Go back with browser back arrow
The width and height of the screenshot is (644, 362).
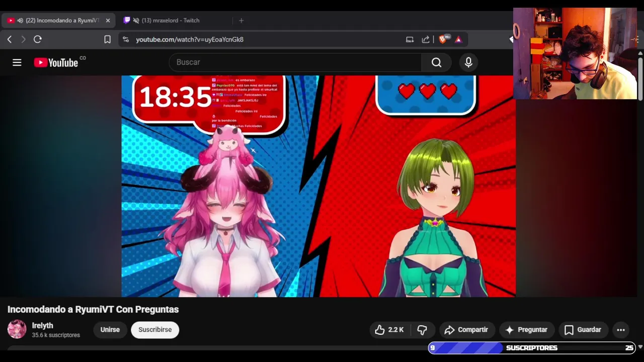(x=9, y=39)
